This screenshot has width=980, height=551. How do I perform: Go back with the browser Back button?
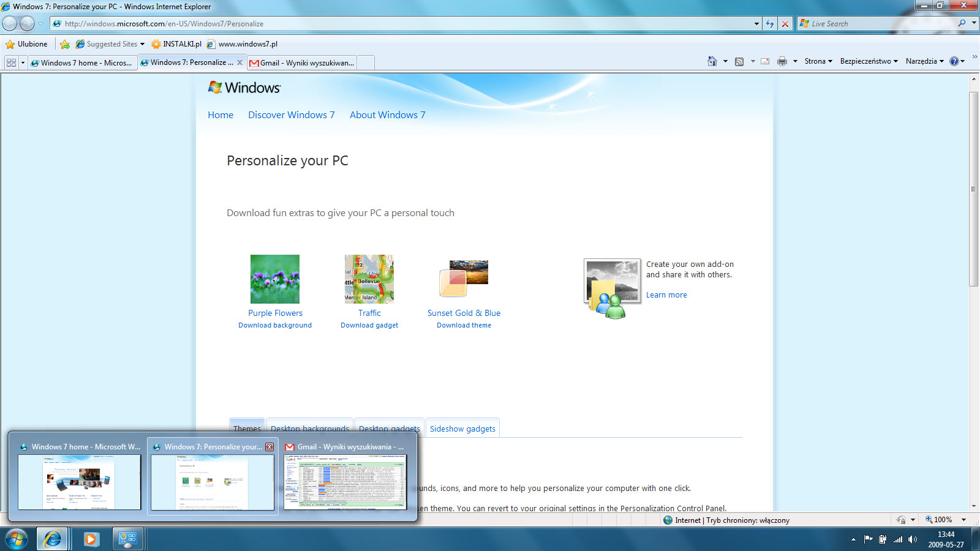coord(10,24)
